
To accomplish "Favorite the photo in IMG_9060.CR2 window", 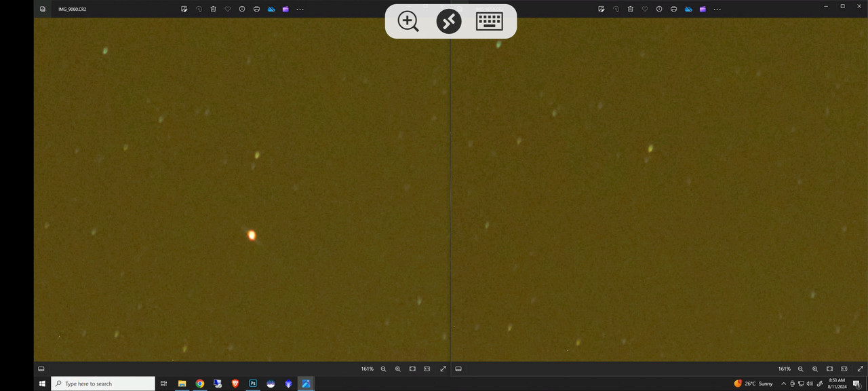I will coord(228,10).
